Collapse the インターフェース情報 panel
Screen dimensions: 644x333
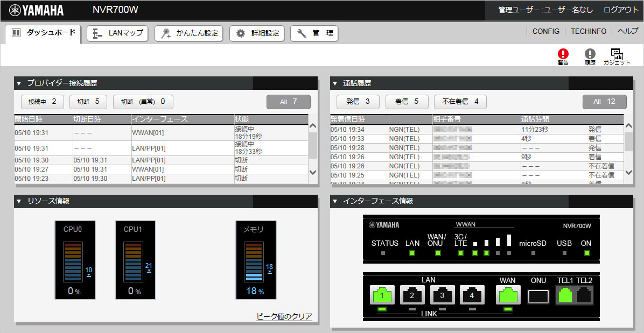click(x=335, y=201)
